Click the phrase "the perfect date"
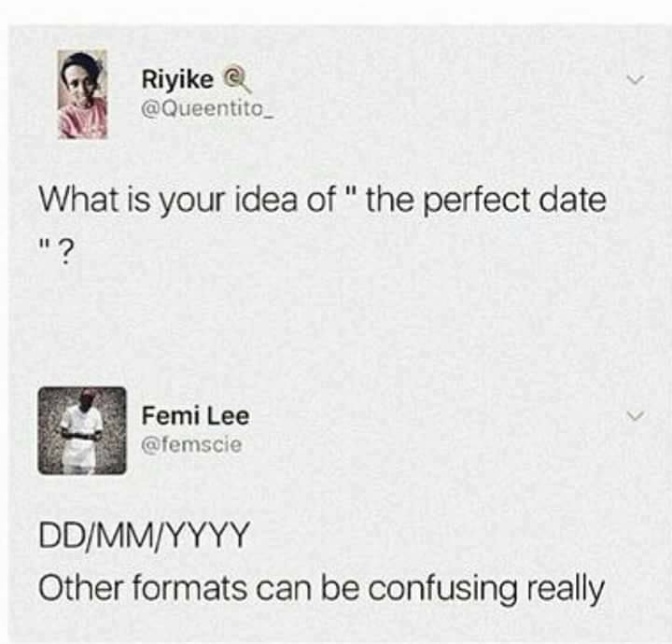Image resolution: width=672 pixels, height=644 pixels. tap(485, 200)
